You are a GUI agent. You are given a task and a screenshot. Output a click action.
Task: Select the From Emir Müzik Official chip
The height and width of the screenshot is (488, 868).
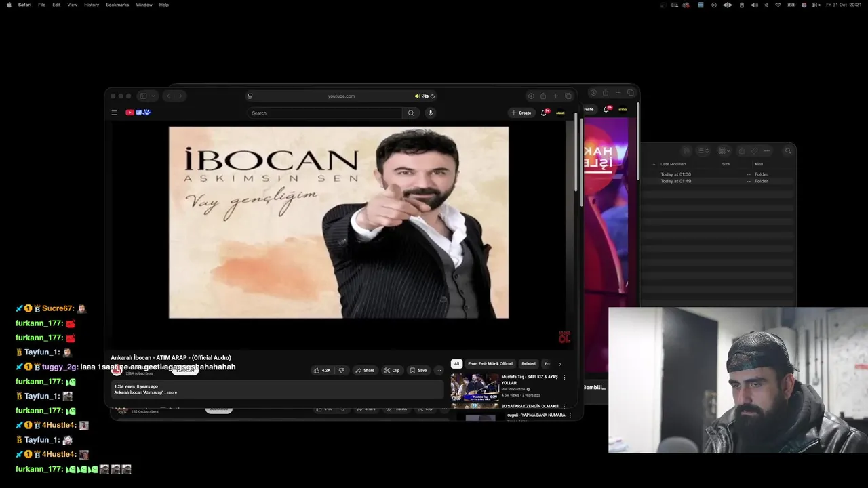click(490, 364)
